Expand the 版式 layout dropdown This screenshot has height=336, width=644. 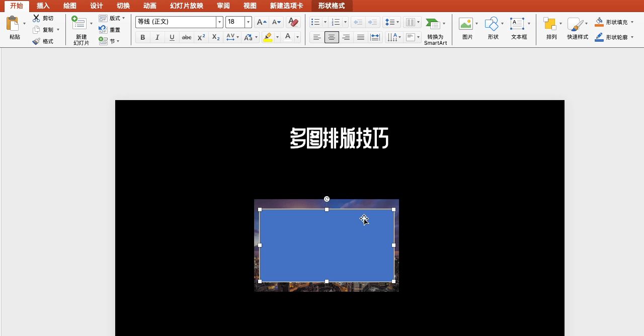click(123, 18)
